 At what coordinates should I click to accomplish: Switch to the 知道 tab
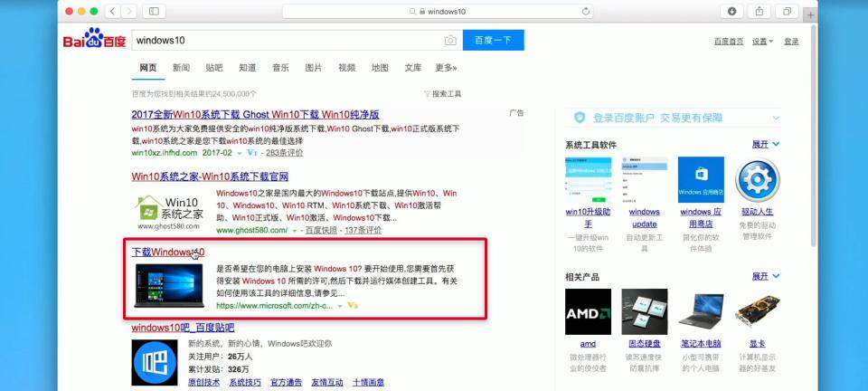click(248, 68)
